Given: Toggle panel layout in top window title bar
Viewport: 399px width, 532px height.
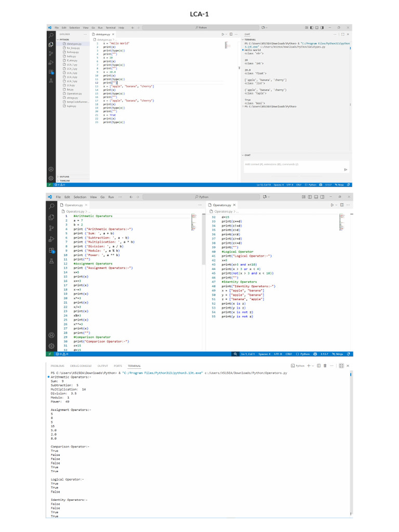Looking at the screenshot, I should 316,28.
